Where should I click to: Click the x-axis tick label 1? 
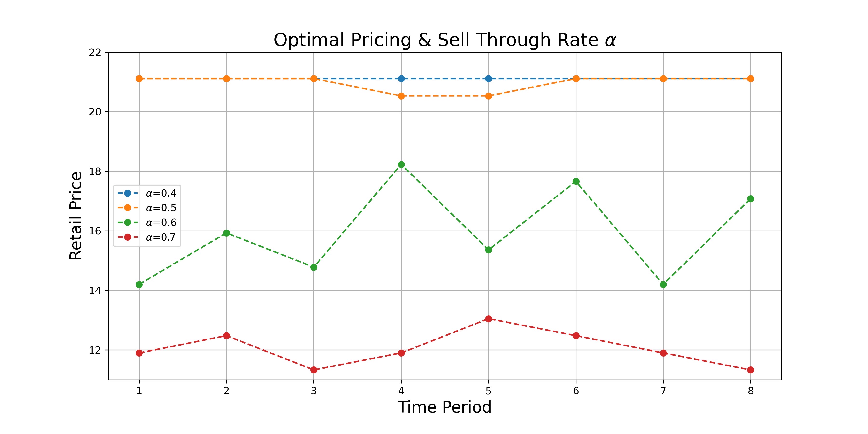pos(139,391)
